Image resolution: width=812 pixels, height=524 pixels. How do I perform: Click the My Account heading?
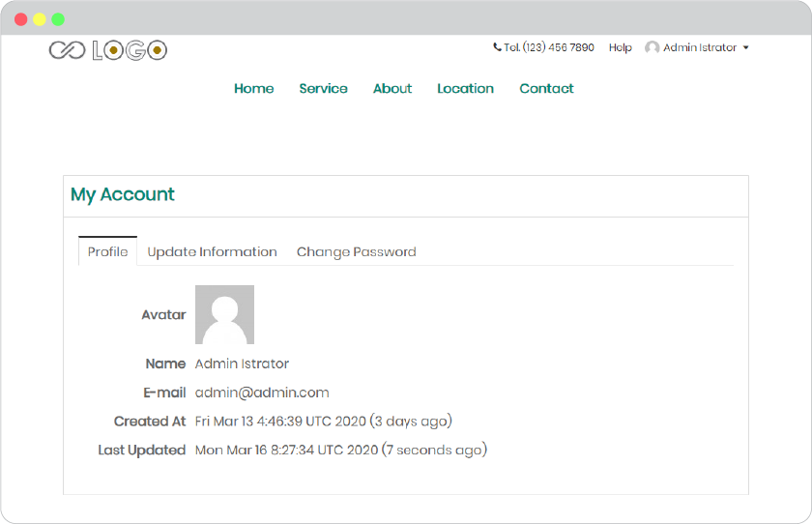123,194
